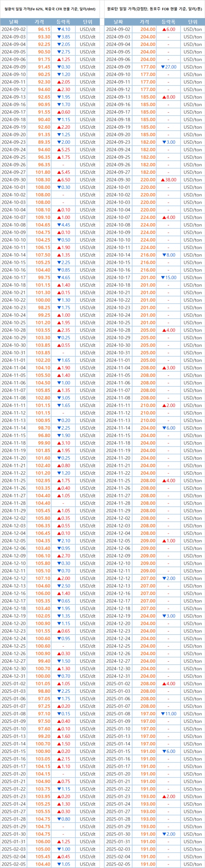
Task: Click the ▼27.00 coking coal drop indicator
Action: coord(168,67)
